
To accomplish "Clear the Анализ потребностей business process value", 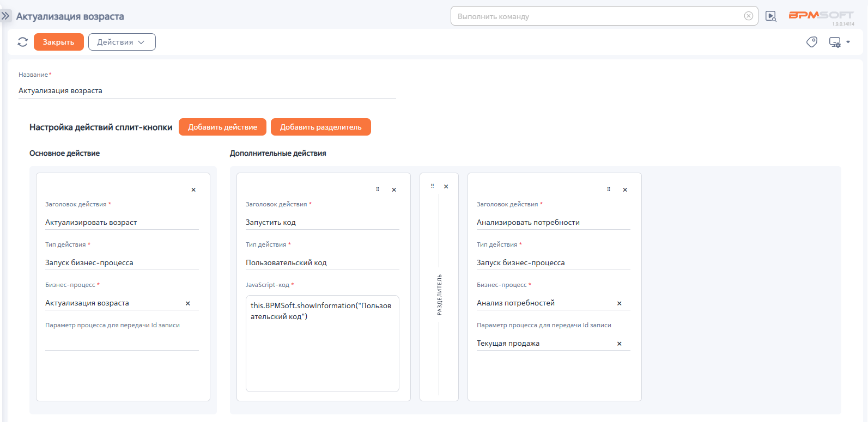I will [620, 303].
